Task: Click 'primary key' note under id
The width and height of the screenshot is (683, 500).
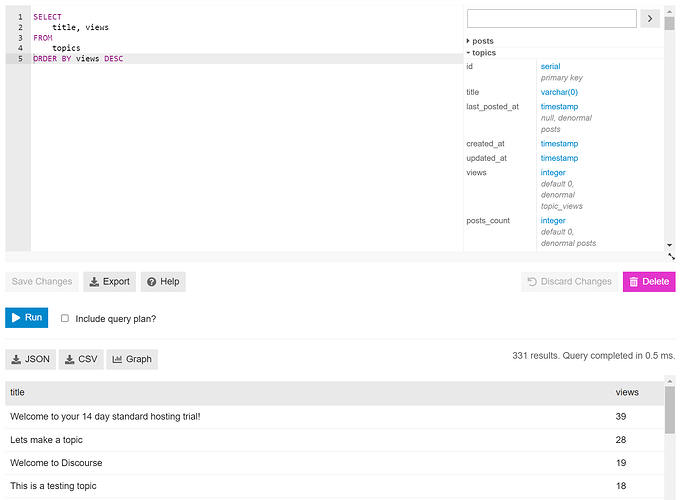Action: [561, 78]
